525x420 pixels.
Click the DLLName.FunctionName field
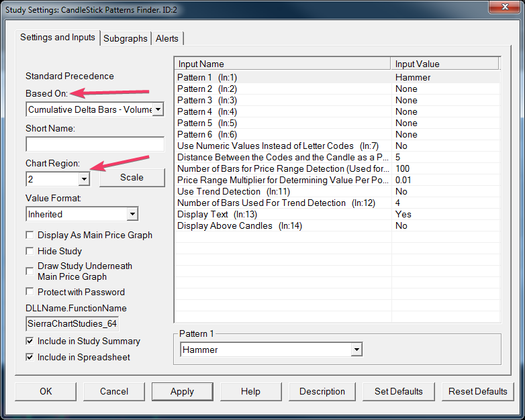[73, 323]
